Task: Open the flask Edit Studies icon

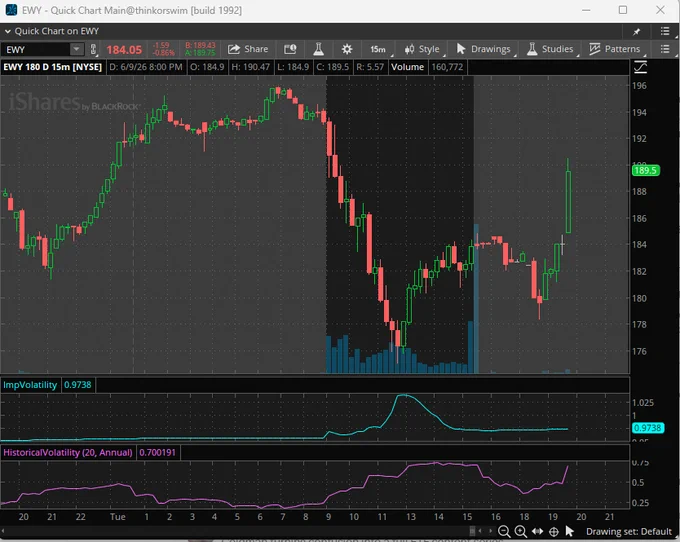Action: [318, 49]
